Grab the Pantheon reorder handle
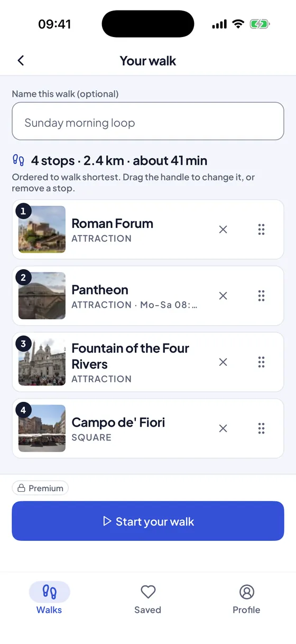The height and width of the screenshot is (644, 296). (x=261, y=296)
